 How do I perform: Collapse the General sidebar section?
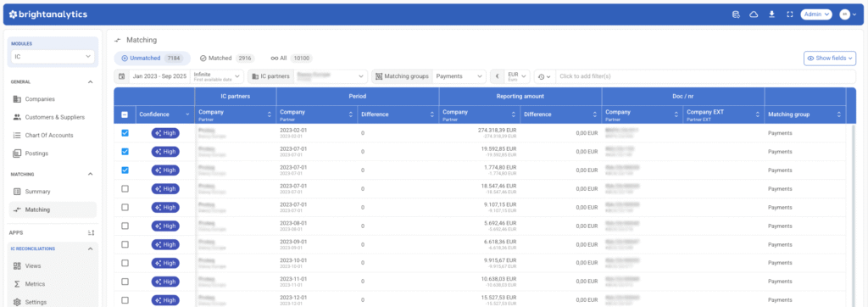[x=91, y=82]
